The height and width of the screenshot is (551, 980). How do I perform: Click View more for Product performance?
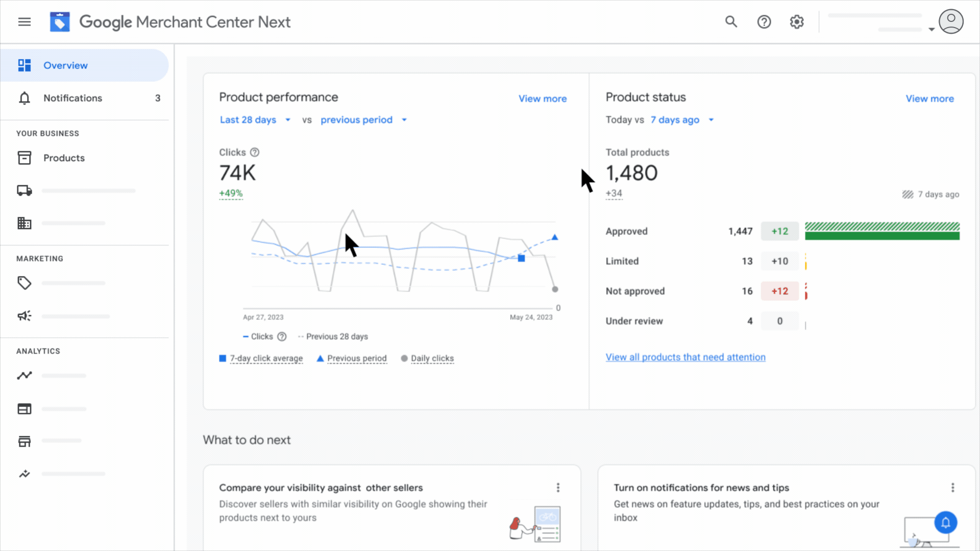click(x=543, y=98)
